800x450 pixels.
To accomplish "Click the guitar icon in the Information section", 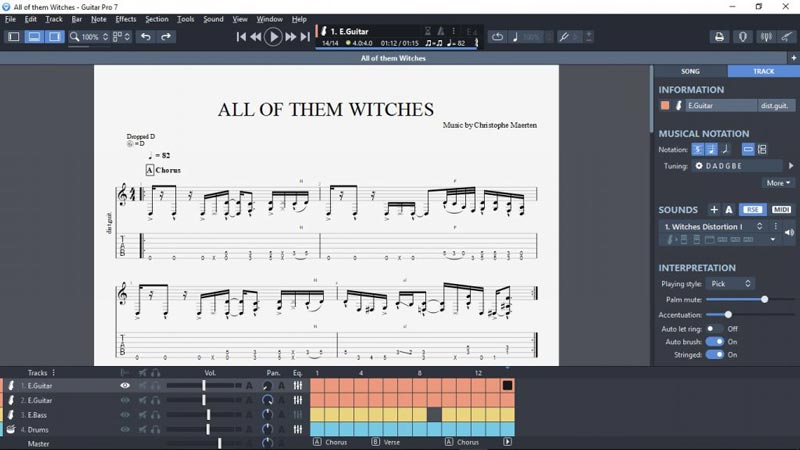I will pos(679,106).
